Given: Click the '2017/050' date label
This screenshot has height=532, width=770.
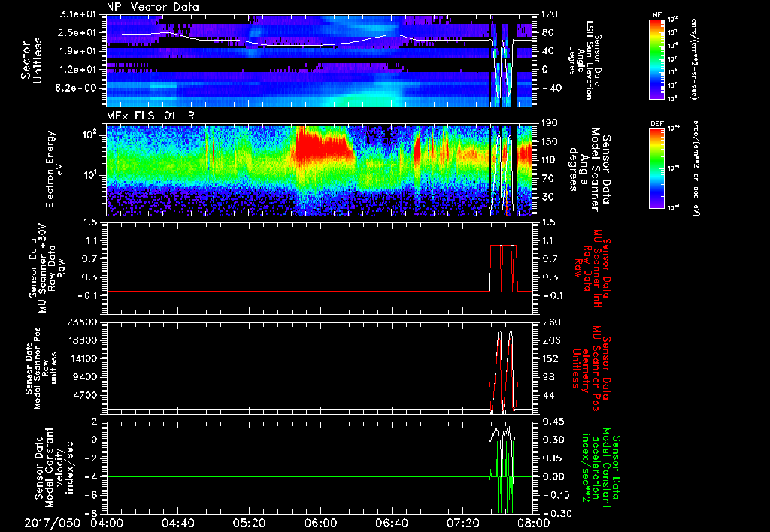Looking at the screenshot, I should pos(53,523).
